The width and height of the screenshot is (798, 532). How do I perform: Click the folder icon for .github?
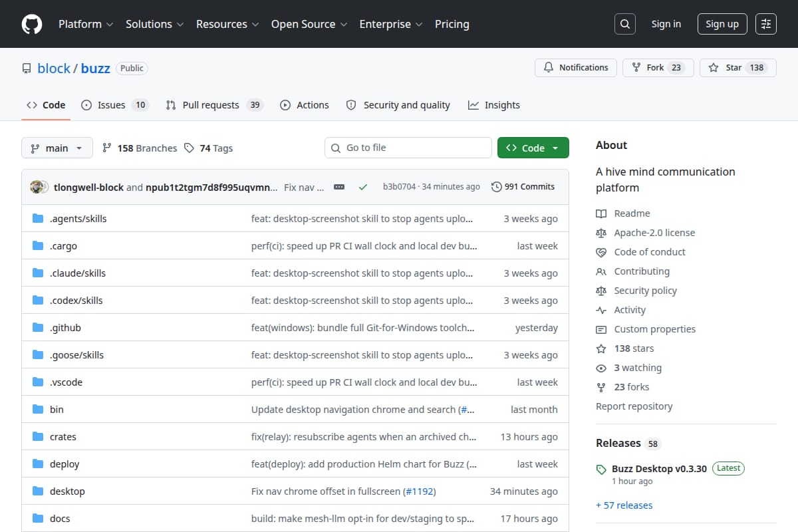coord(38,328)
